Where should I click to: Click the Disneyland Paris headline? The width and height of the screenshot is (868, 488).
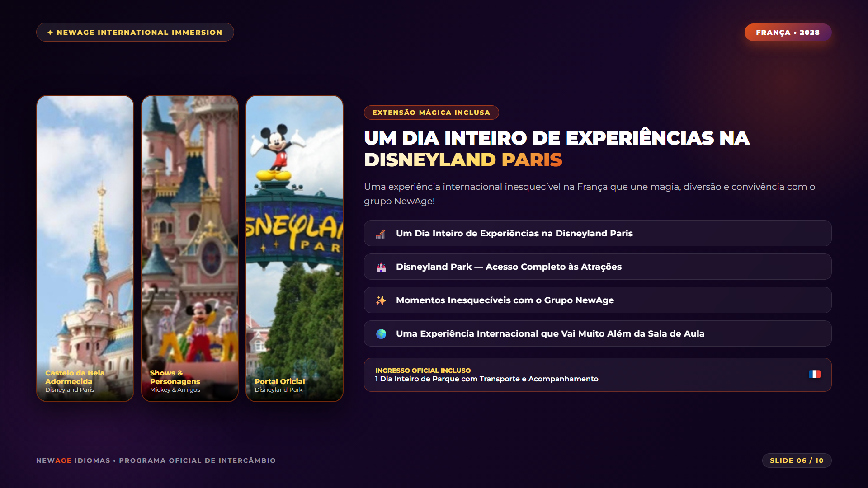(x=557, y=149)
